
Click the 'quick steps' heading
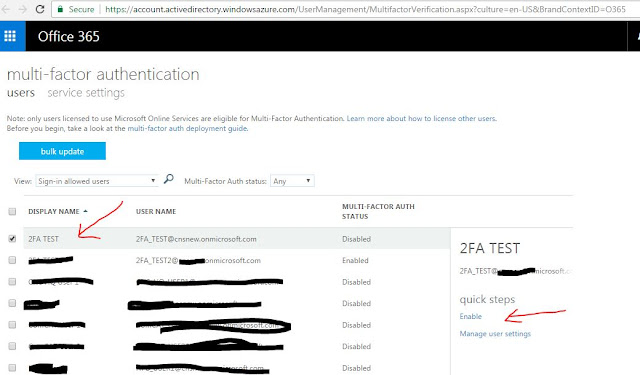click(x=487, y=300)
